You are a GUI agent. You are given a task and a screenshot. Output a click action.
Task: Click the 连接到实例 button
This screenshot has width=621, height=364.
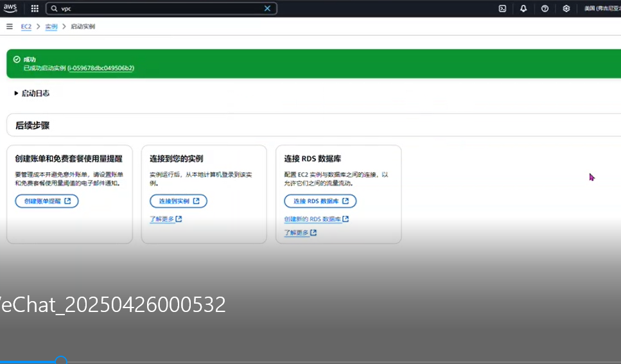[179, 201]
